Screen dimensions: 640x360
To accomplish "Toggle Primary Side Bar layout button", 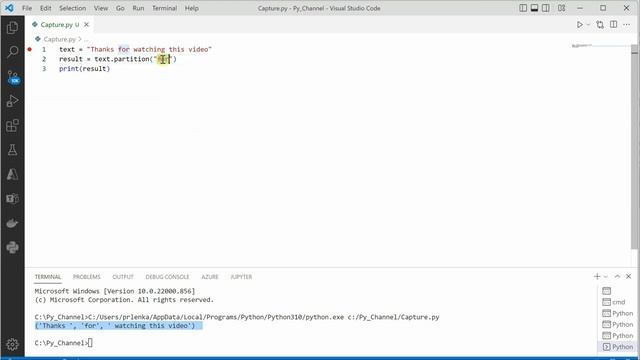I will [x=523, y=8].
